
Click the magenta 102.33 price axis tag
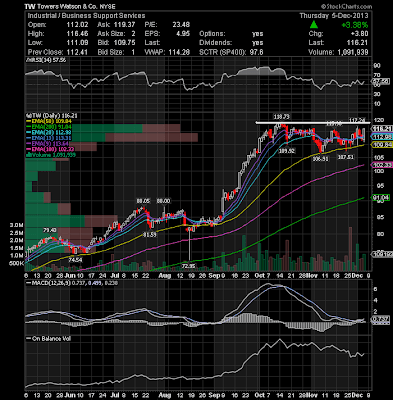click(x=382, y=165)
